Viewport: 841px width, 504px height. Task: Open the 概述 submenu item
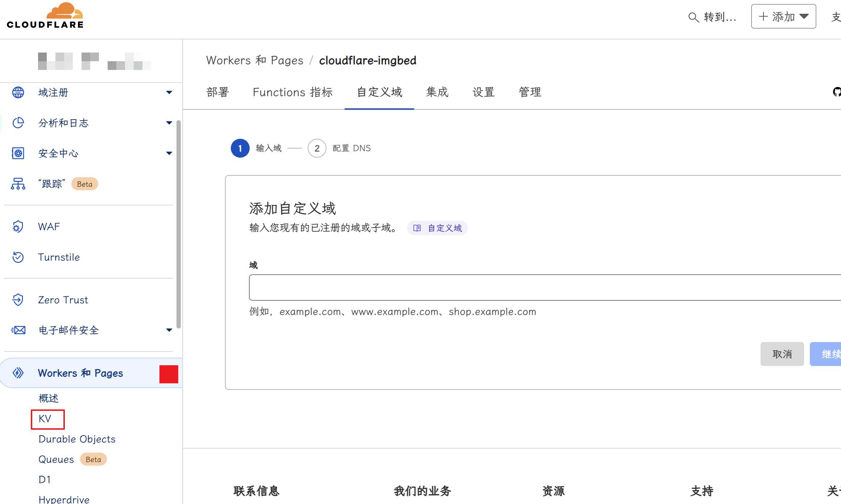(49, 398)
